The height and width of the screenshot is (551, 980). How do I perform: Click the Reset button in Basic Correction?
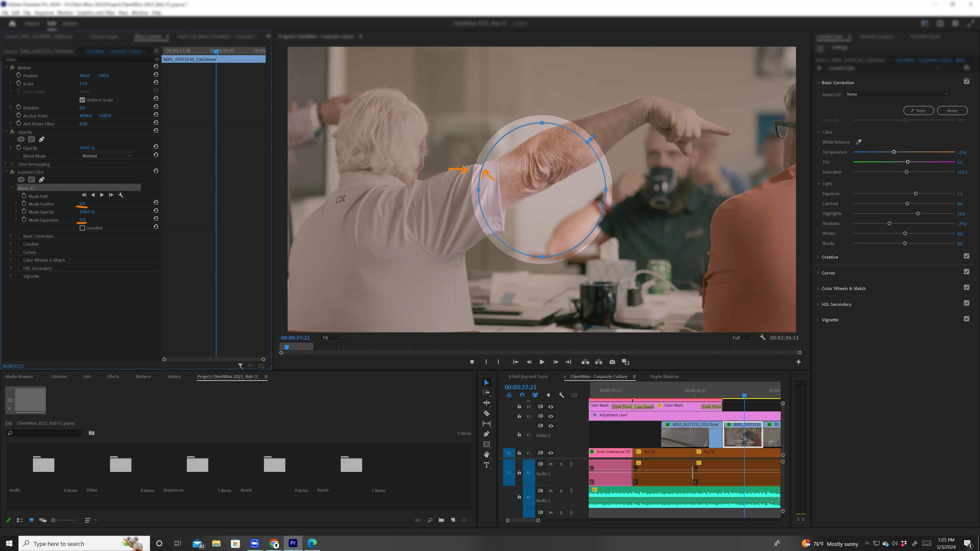point(952,111)
